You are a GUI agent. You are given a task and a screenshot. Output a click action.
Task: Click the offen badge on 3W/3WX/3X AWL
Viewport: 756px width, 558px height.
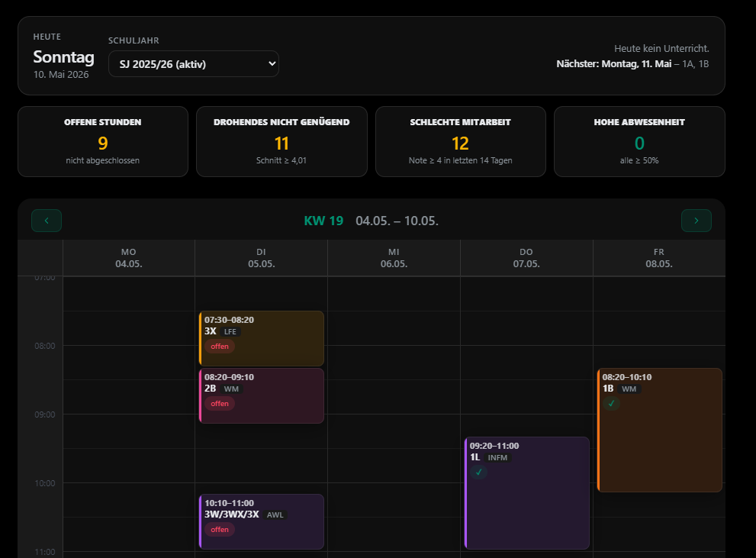click(220, 530)
